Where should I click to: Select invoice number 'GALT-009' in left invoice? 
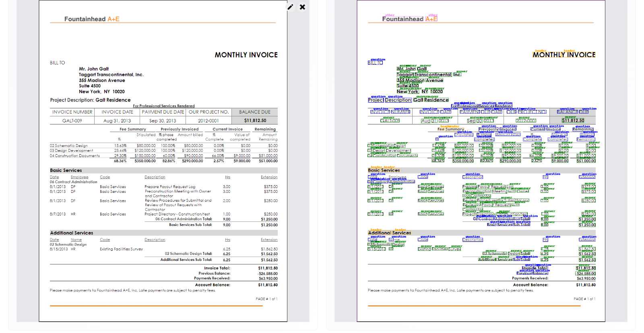(72, 121)
